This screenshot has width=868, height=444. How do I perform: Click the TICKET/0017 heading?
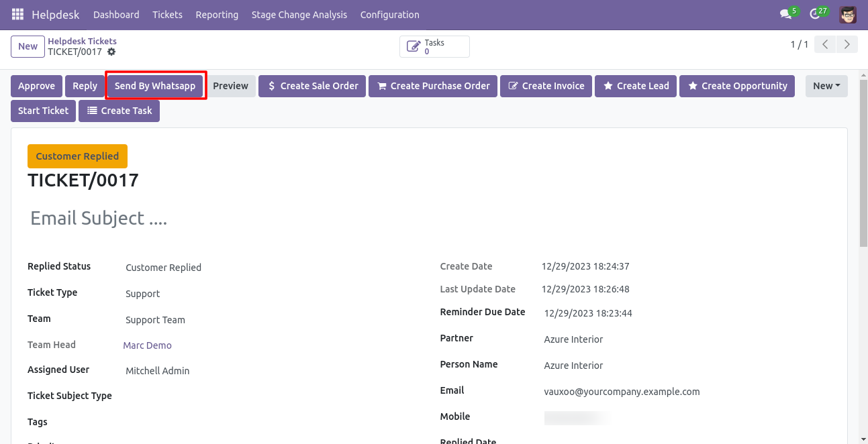[83, 180]
